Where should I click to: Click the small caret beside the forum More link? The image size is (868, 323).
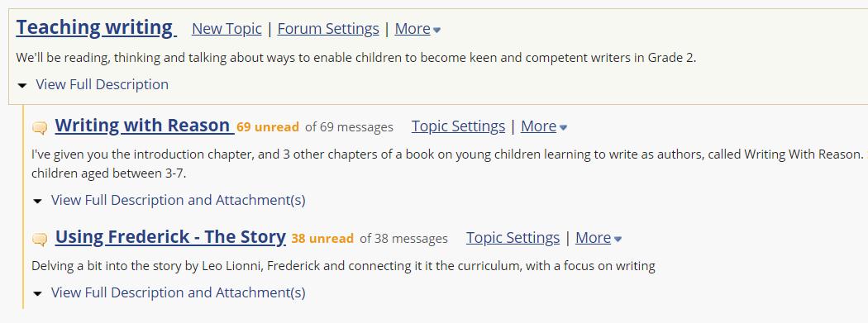436,30
